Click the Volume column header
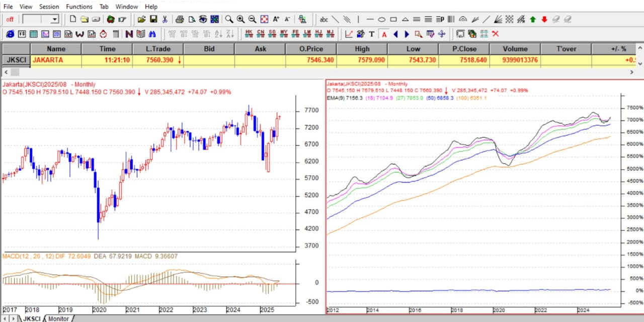644x322 pixels. tap(515, 49)
